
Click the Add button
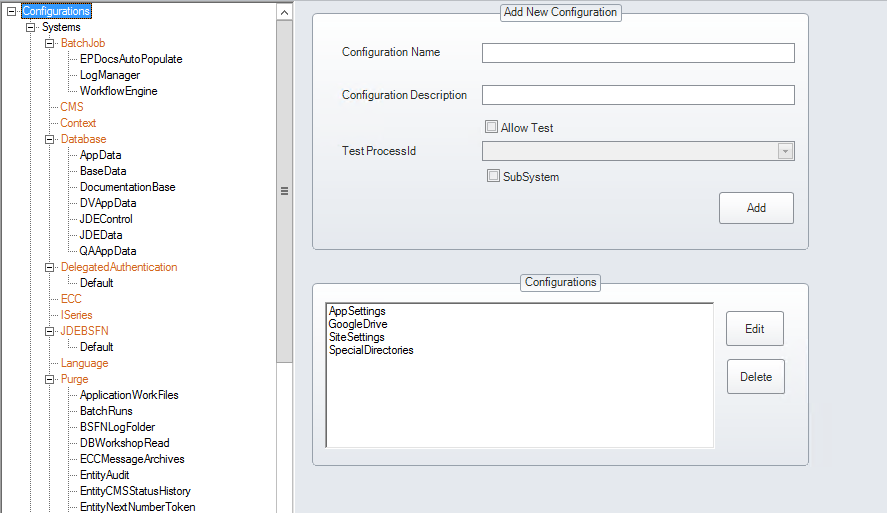click(756, 208)
